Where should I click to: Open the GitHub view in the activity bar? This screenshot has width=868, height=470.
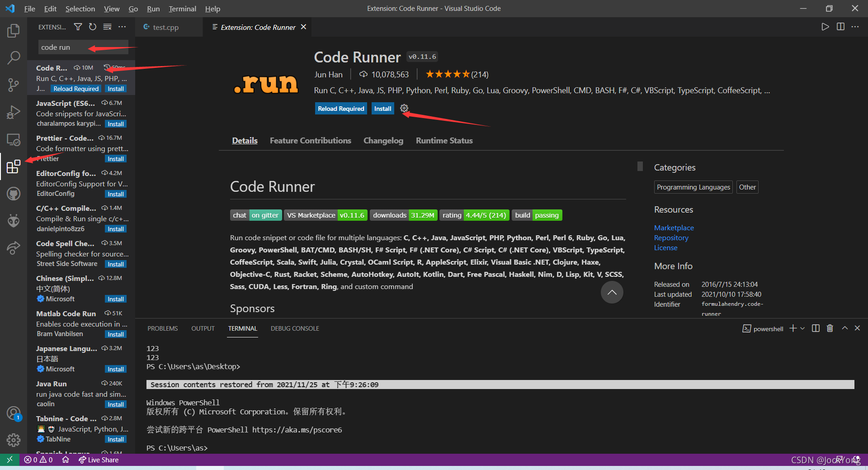[14, 194]
